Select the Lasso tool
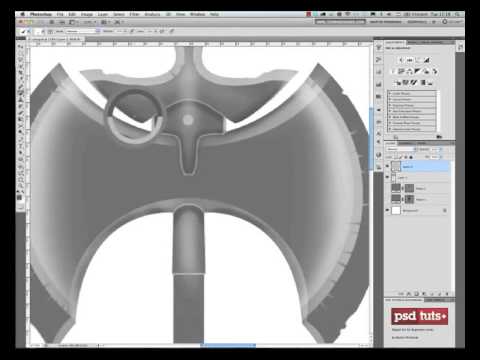This screenshot has height=360, width=480. click(x=21, y=60)
